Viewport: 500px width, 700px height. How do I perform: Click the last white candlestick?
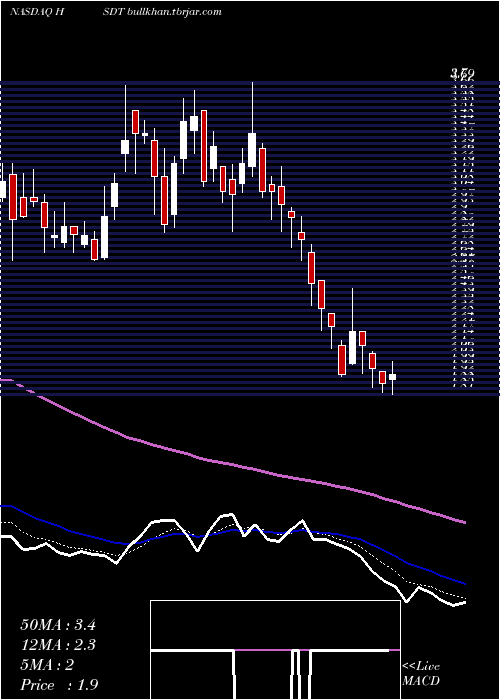pos(392,377)
